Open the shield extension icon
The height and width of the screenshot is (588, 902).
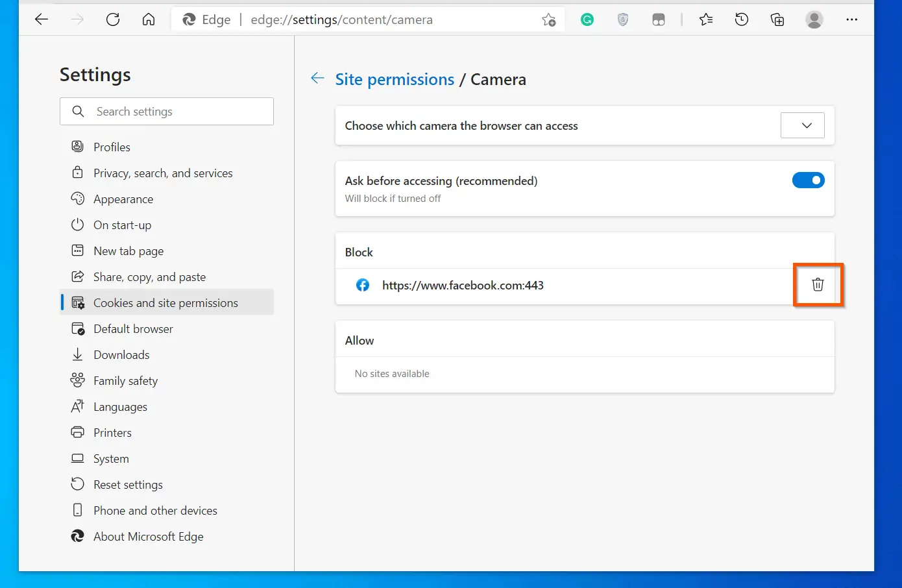[623, 20]
